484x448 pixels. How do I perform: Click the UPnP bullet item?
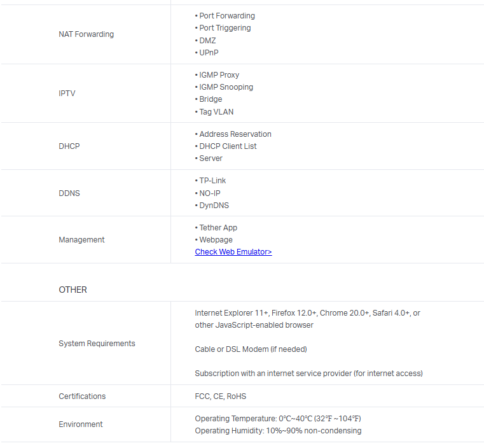click(x=208, y=53)
